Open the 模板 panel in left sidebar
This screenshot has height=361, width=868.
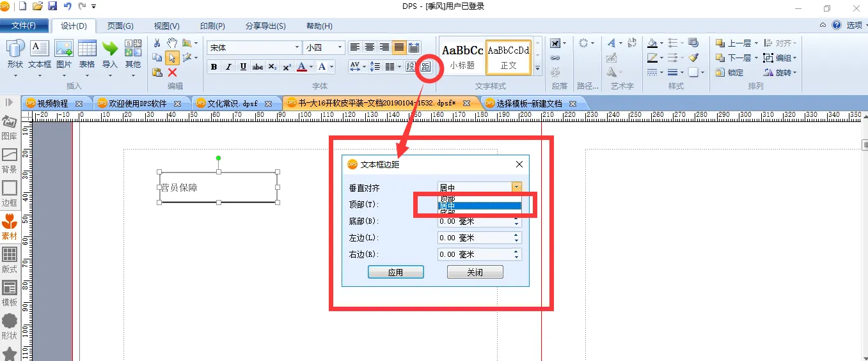10,293
